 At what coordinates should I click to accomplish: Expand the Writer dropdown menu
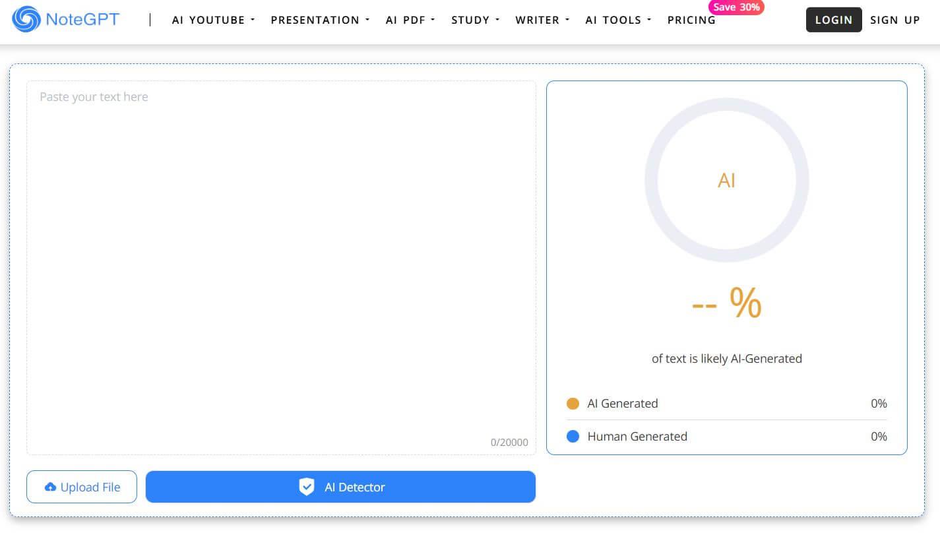[542, 20]
